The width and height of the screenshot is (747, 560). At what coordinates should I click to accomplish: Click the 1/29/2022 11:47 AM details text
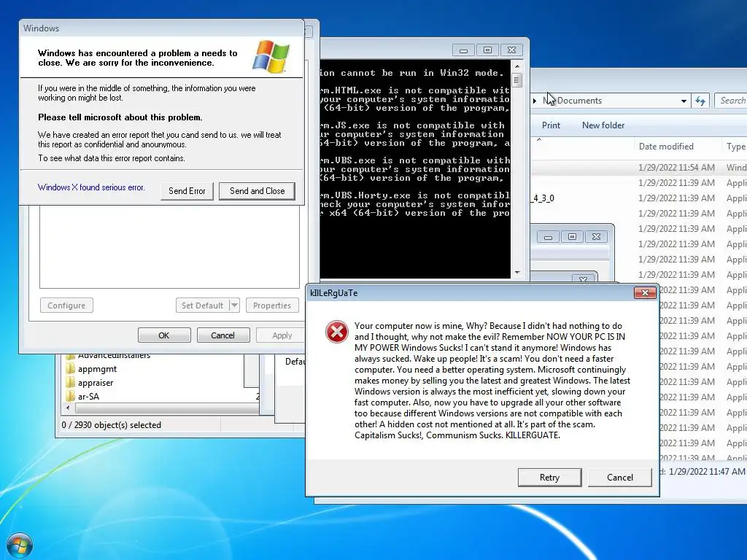click(x=707, y=472)
